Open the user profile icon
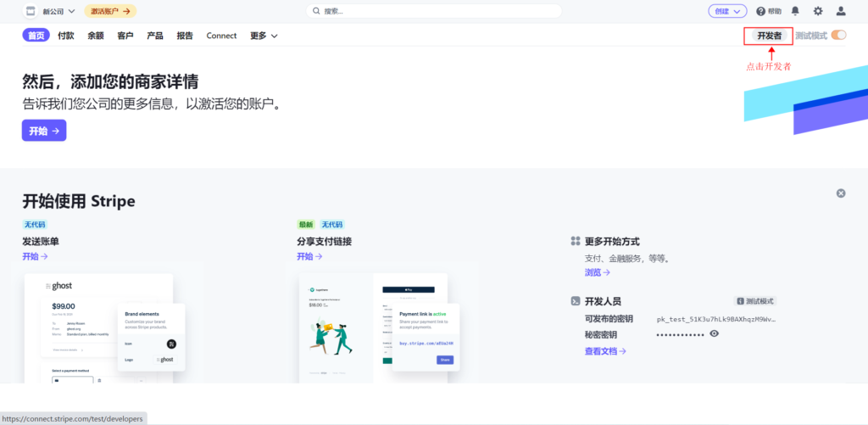868x425 pixels. (x=841, y=11)
